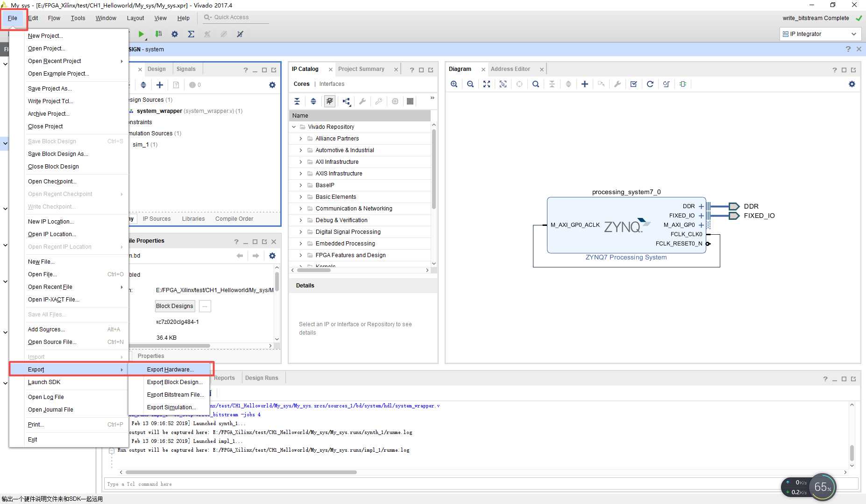This screenshot has width=866, height=504.
Task: Expand the Alliance Partners folder
Action: coord(300,139)
